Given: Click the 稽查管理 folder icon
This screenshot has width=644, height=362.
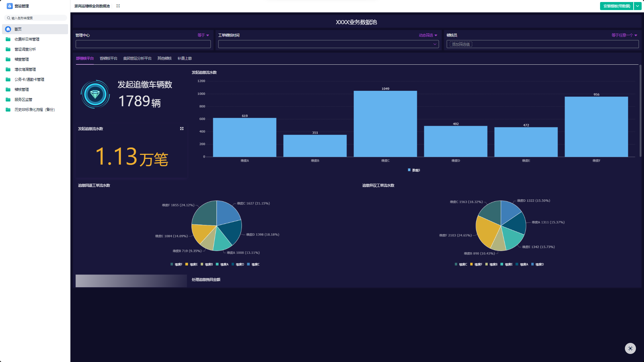Looking at the screenshot, I should pyautogui.click(x=8, y=59).
